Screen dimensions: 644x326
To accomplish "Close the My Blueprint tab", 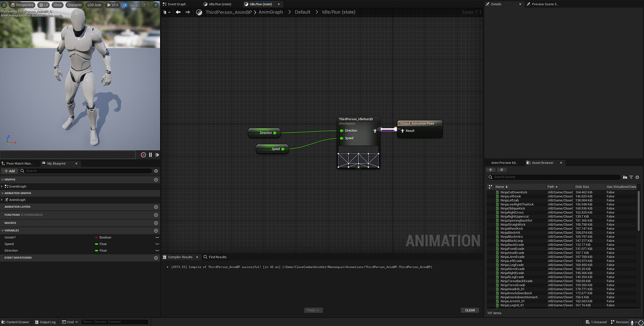I will 77,163.
